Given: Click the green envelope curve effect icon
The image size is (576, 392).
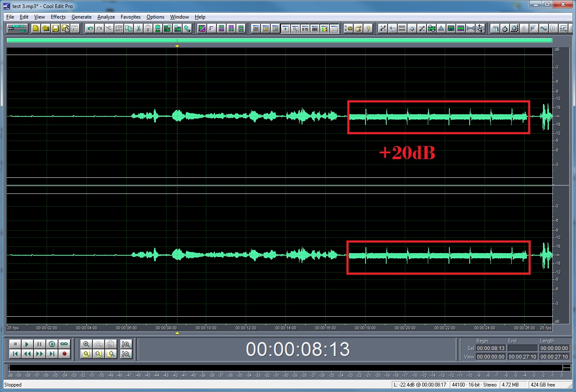Looking at the screenshot, I should coord(451,28).
